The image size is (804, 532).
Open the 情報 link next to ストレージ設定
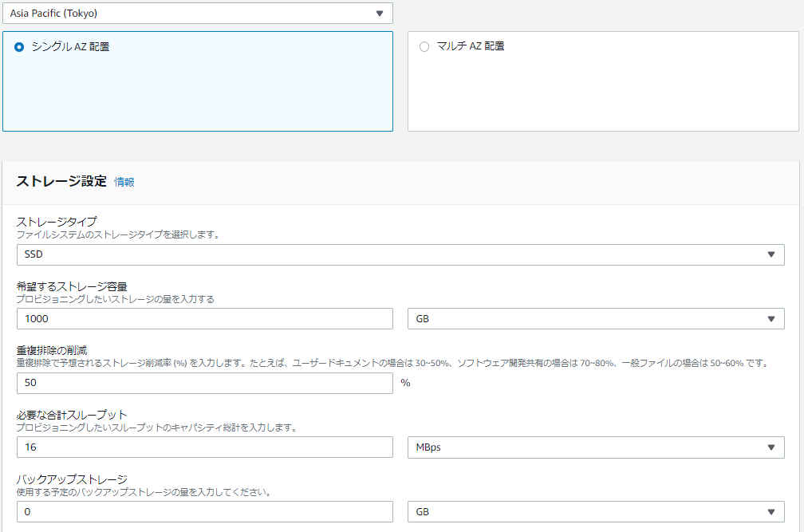[124, 182]
